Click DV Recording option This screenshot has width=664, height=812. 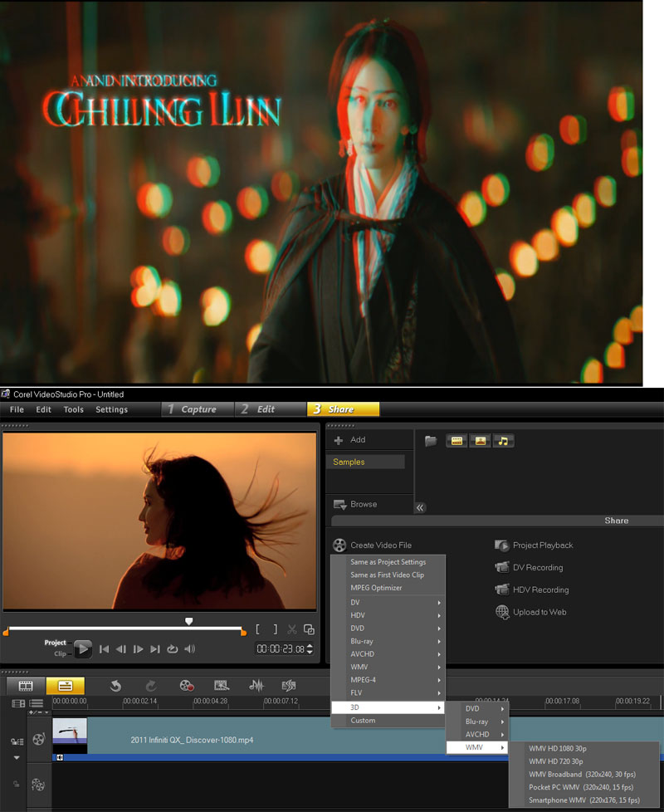[x=529, y=567]
